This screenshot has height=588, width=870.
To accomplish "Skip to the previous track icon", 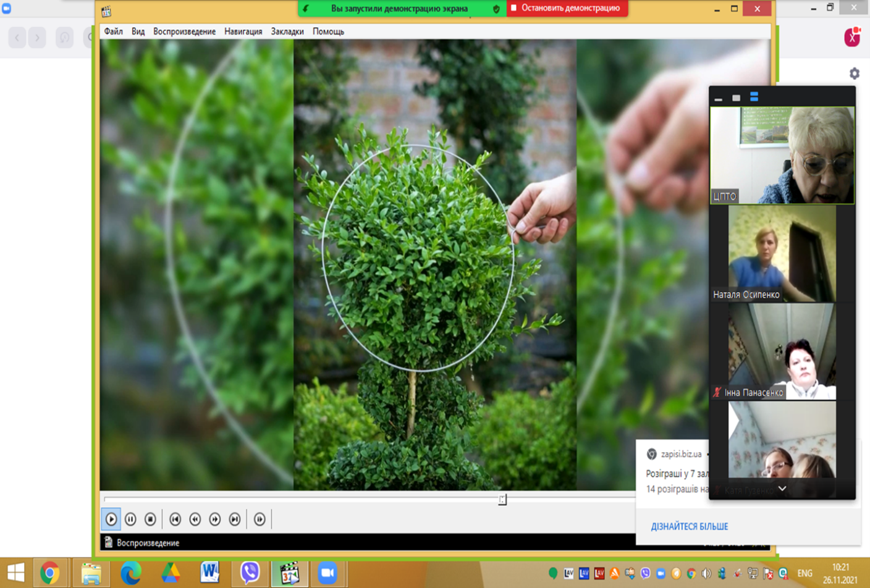I will pyautogui.click(x=175, y=519).
